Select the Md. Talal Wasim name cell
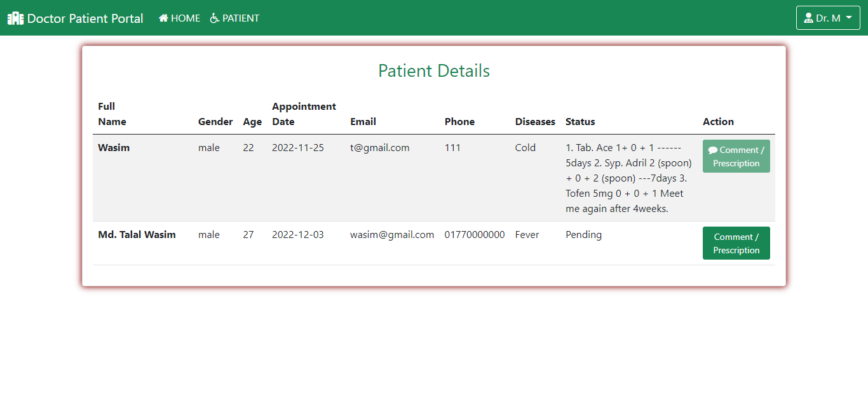868x417 pixels. 137,235
